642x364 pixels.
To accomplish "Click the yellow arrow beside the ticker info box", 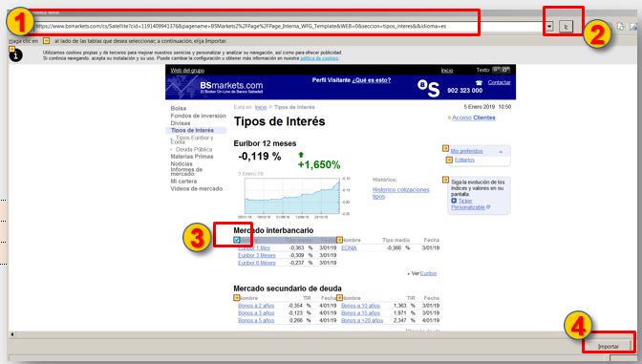I will click(445, 180).
